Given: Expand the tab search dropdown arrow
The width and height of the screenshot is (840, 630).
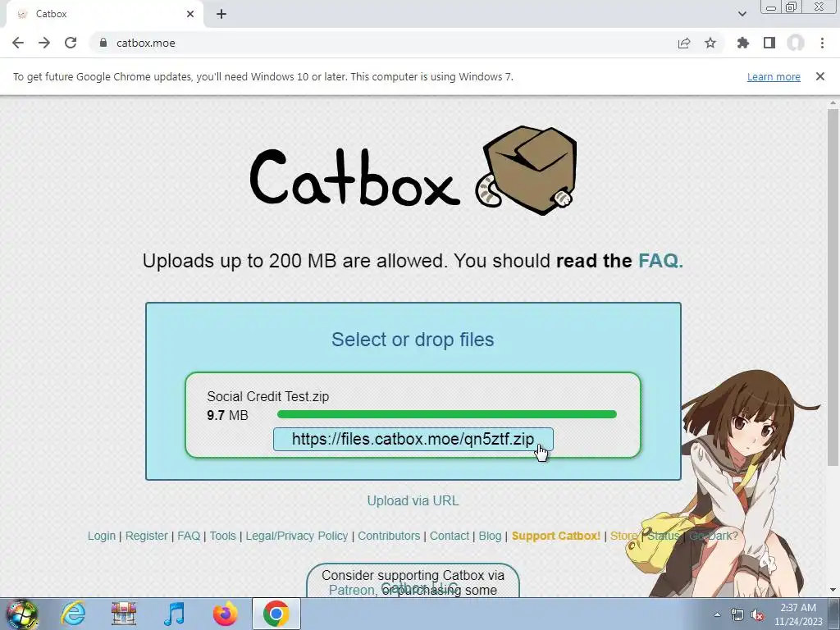Looking at the screenshot, I should pyautogui.click(x=742, y=14).
